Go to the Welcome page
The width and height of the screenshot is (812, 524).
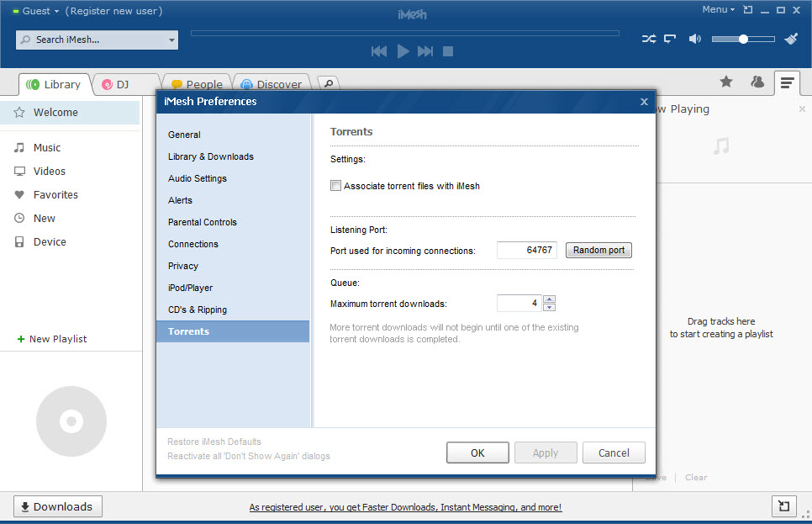pyautogui.click(x=70, y=113)
